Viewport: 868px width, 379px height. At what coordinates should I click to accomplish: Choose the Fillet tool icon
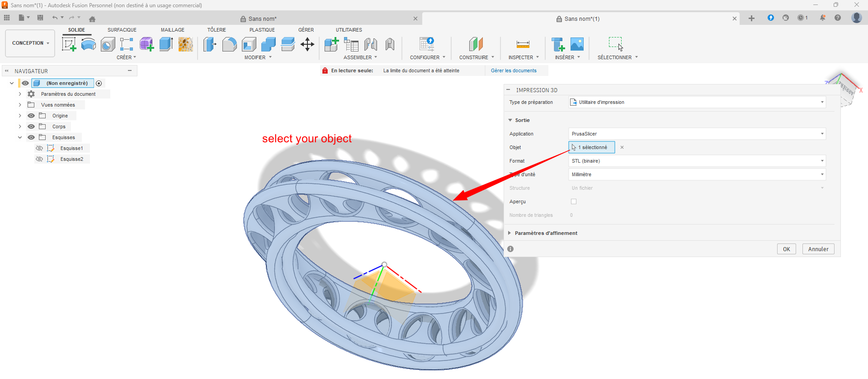tap(229, 44)
